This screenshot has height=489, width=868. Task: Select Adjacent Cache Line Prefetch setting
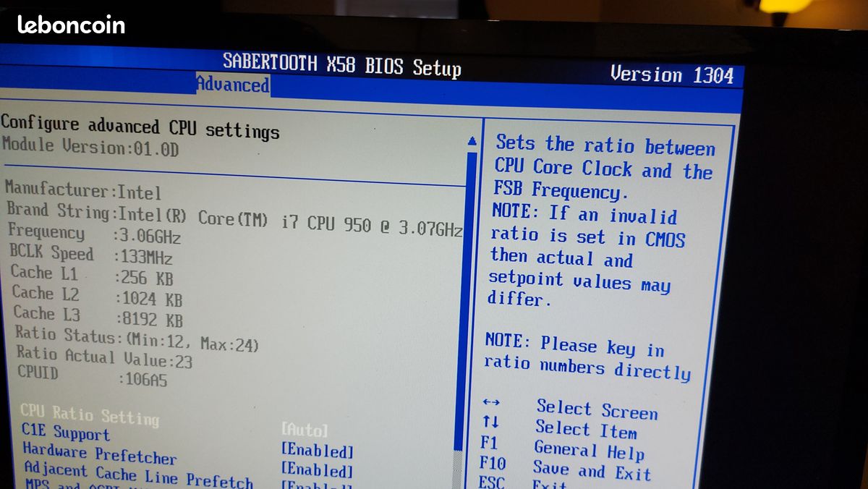(138, 475)
